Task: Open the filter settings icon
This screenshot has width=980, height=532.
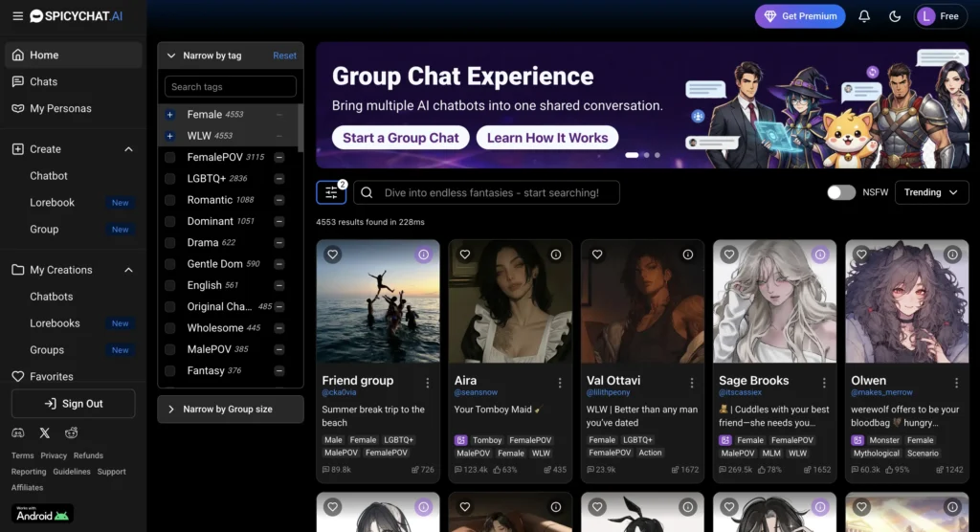Action: click(x=331, y=192)
